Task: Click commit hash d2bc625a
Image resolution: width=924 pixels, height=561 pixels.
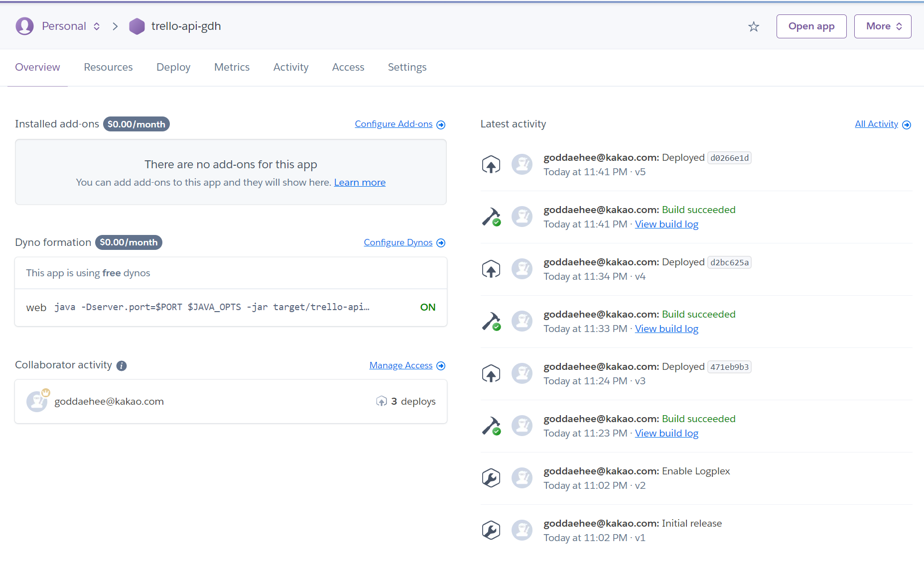Action: pos(729,262)
